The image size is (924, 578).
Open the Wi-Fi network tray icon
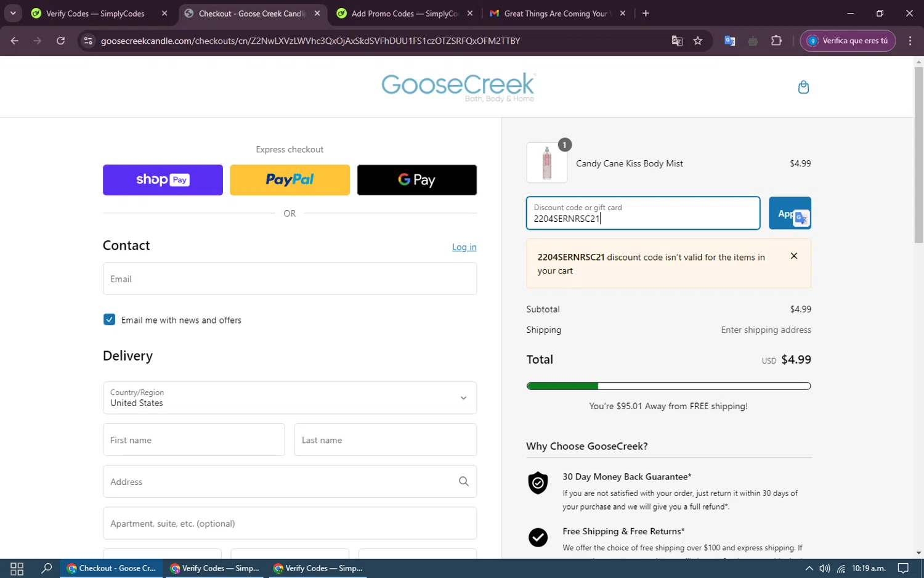tap(841, 568)
